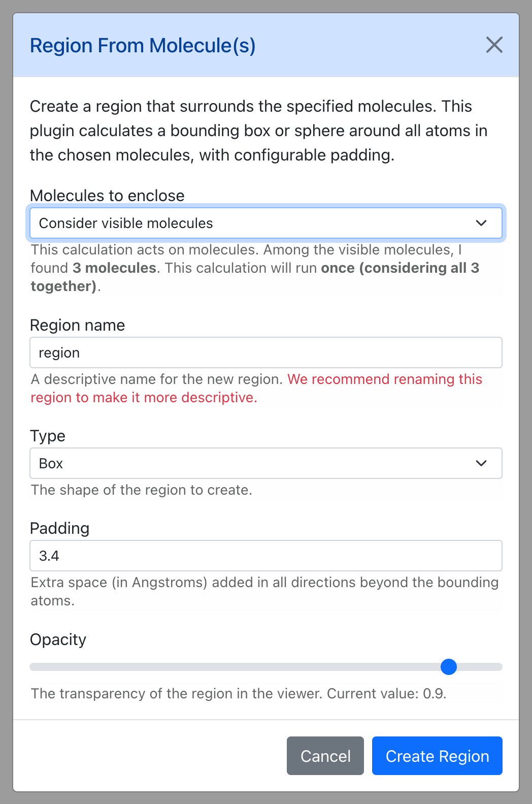Click into the Padding field showing 3.4
This screenshot has height=804, width=532.
pos(266,556)
